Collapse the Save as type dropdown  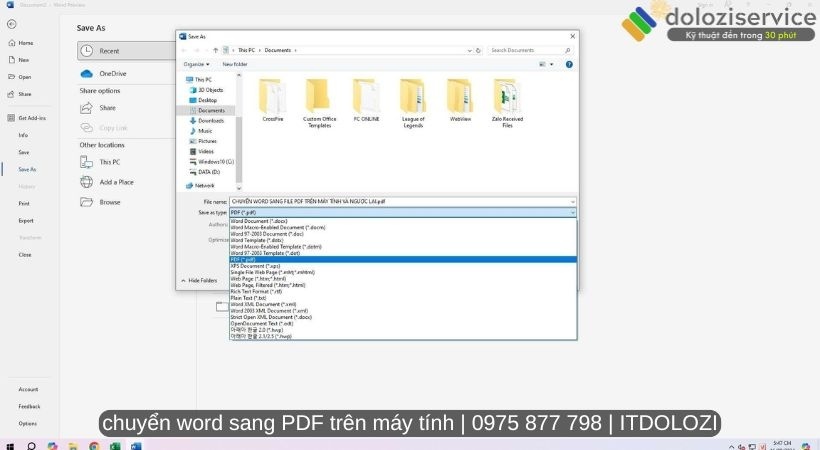coord(573,213)
